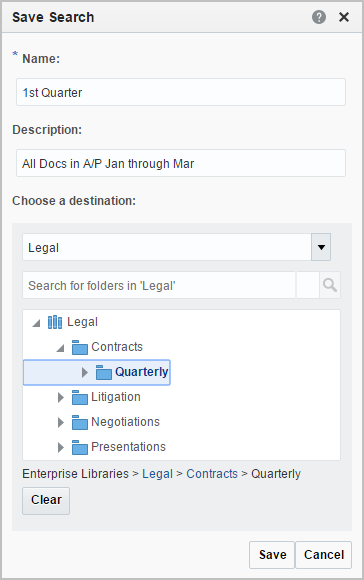Viewport: 364px width, 580px height.
Task: Click the Name field with 1st Quarter
Action: click(181, 92)
